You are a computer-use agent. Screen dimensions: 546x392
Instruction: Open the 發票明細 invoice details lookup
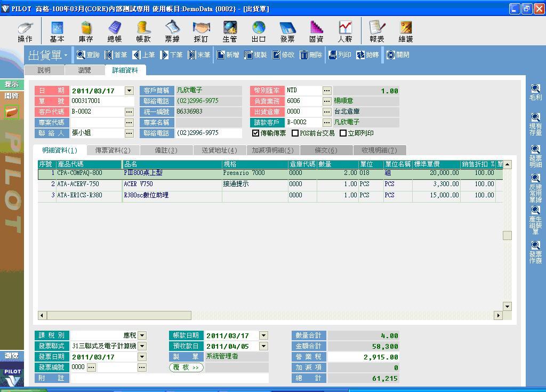[x=535, y=156]
